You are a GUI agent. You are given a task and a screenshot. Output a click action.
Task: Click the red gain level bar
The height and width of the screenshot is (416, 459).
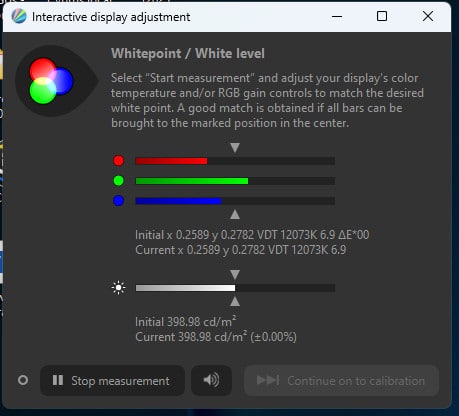point(235,161)
